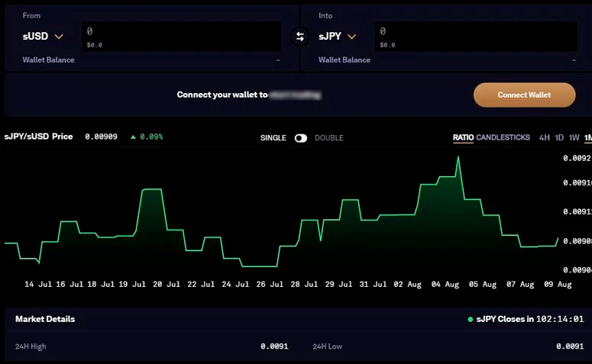The image size is (592, 364).
Task: Click the chart peak near 04 Aug
Action: [x=458, y=157]
